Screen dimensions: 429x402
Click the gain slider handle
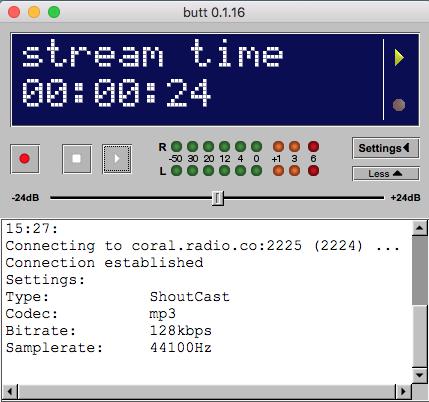(218, 198)
